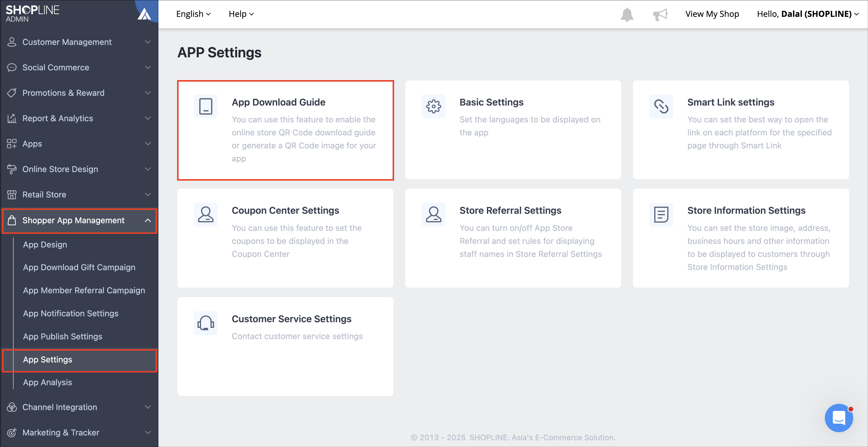Click the Basic Settings gear icon
The width and height of the screenshot is (868, 447).
coord(433,106)
